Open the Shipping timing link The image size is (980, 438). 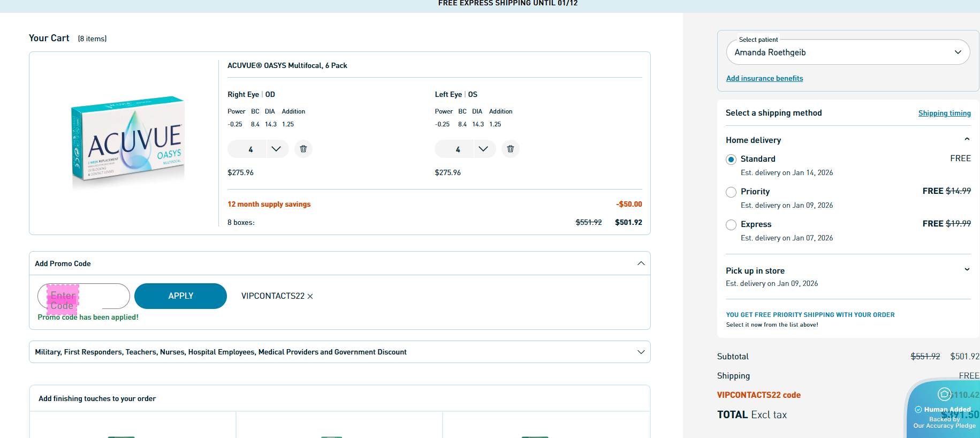point(944,113)
